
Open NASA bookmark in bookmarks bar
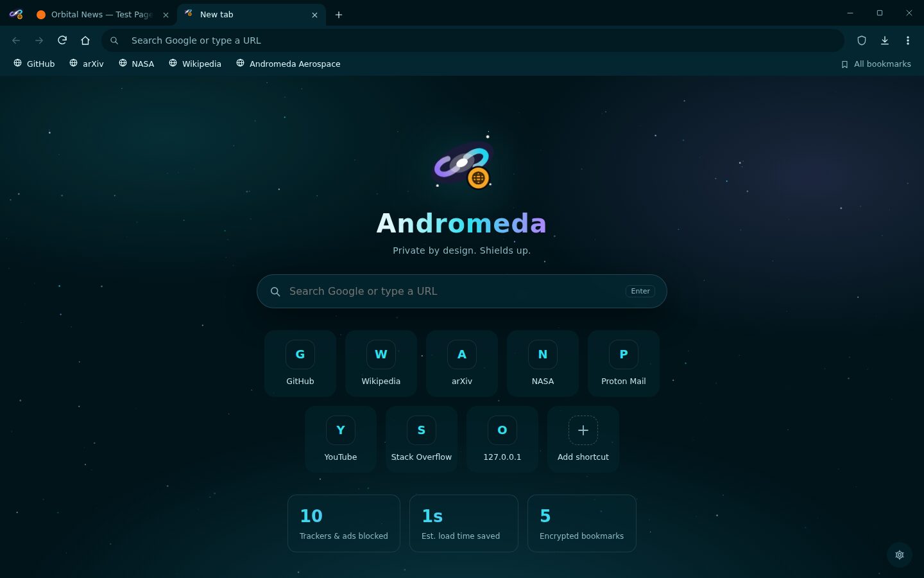[137, 64]
